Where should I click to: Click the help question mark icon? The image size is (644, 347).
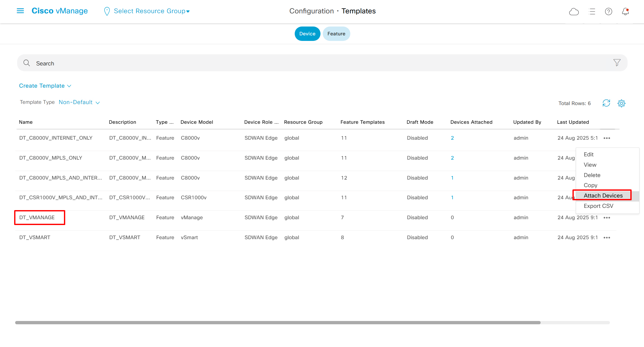coord(608,12)
